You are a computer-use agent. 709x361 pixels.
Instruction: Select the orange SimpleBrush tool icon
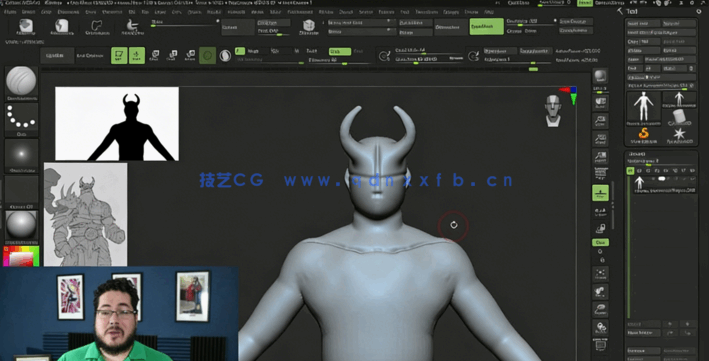pyautogui.click(x=643, y=135)
